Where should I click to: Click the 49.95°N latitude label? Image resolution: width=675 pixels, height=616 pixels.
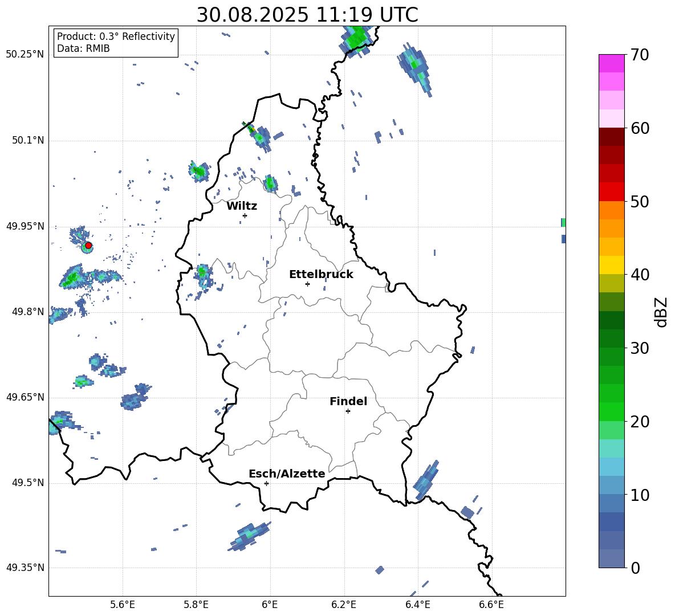click(25, 226)
